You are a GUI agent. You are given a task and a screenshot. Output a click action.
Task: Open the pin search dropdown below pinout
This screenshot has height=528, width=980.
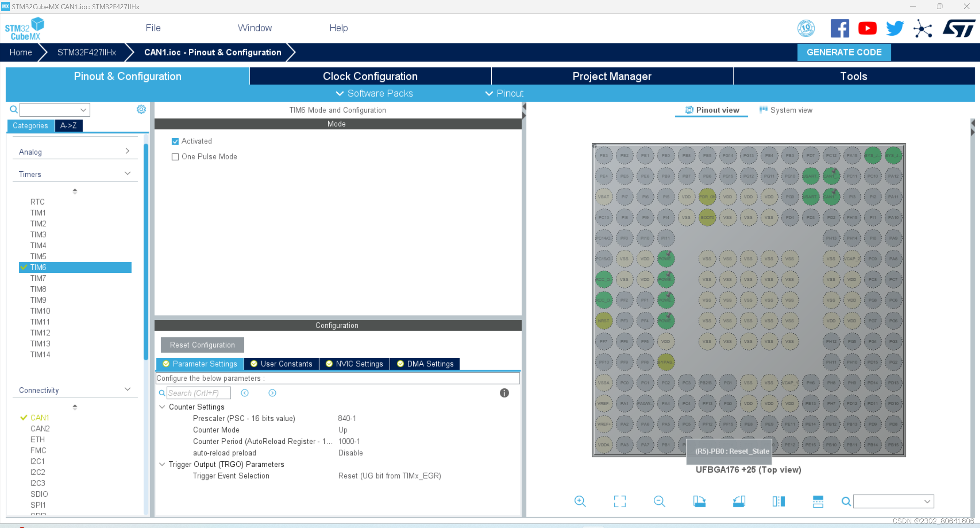pos(927,501)
